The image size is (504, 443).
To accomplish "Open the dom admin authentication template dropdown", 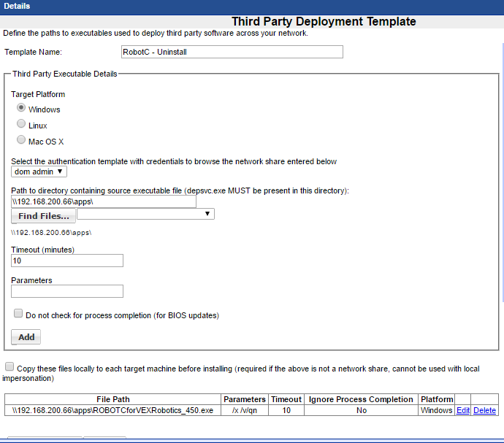I will (x=39, y=172).
